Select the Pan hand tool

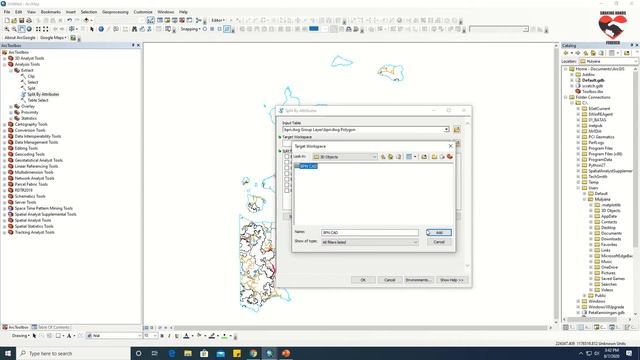tap(22, 29)
